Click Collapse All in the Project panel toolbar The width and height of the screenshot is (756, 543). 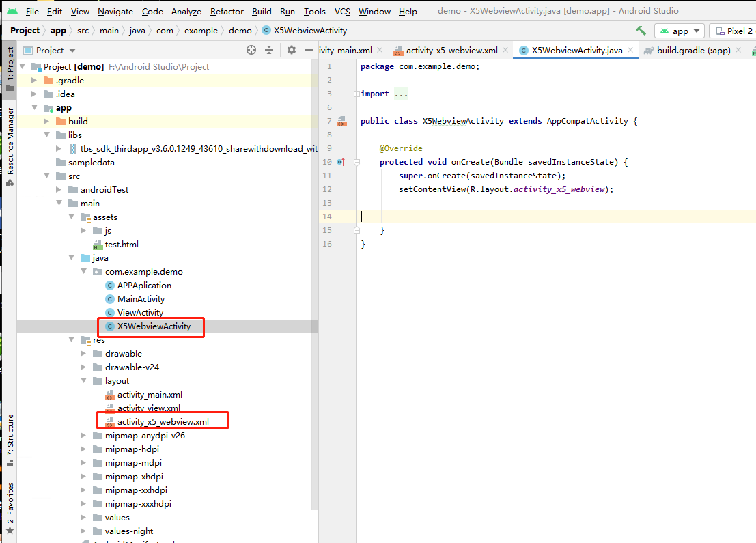(x=270, y=50)
